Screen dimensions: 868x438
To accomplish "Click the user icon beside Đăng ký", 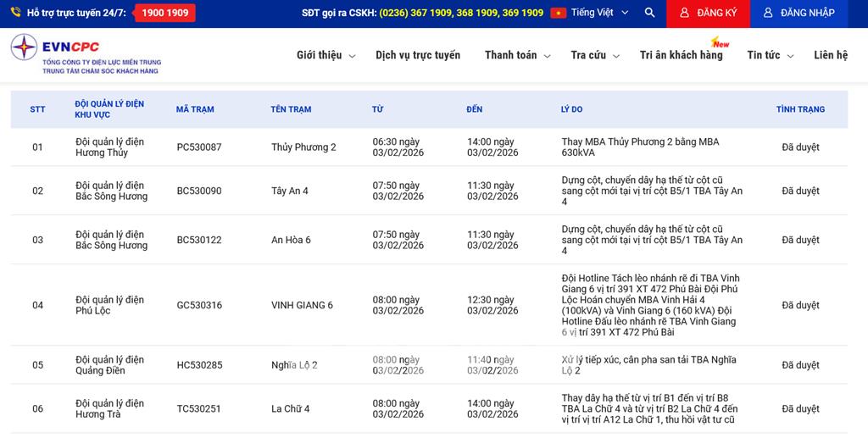I will 685,13.
